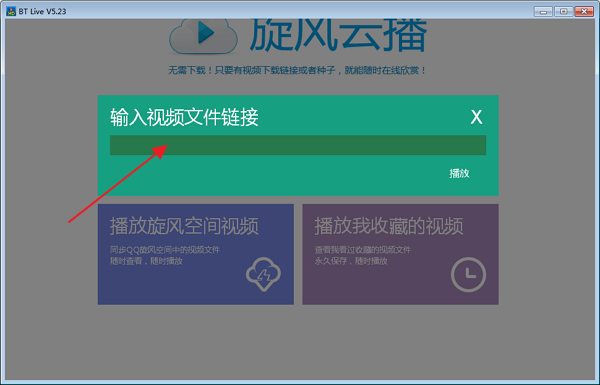
Task: Close the BT Live window
Action: (x=584, y=11)
